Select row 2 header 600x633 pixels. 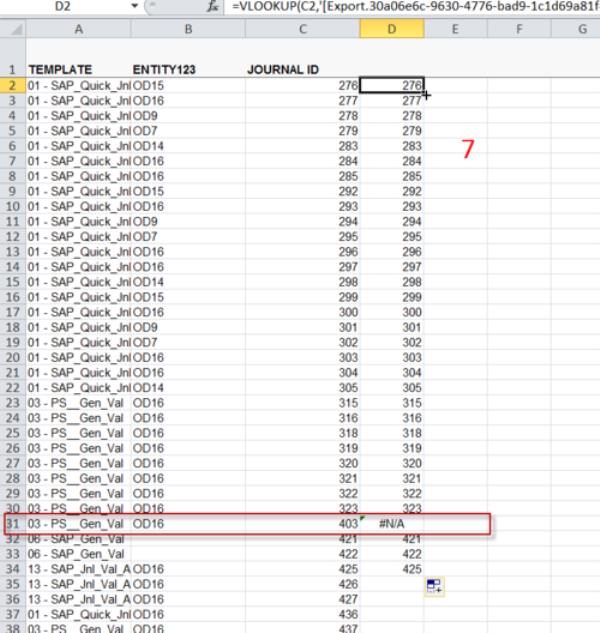pyautogui.click(x=13, y=85)
